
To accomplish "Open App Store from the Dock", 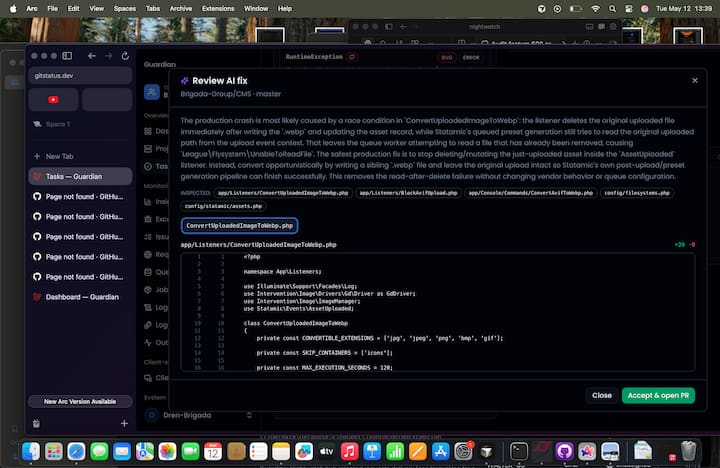I will tap(440, 451).
